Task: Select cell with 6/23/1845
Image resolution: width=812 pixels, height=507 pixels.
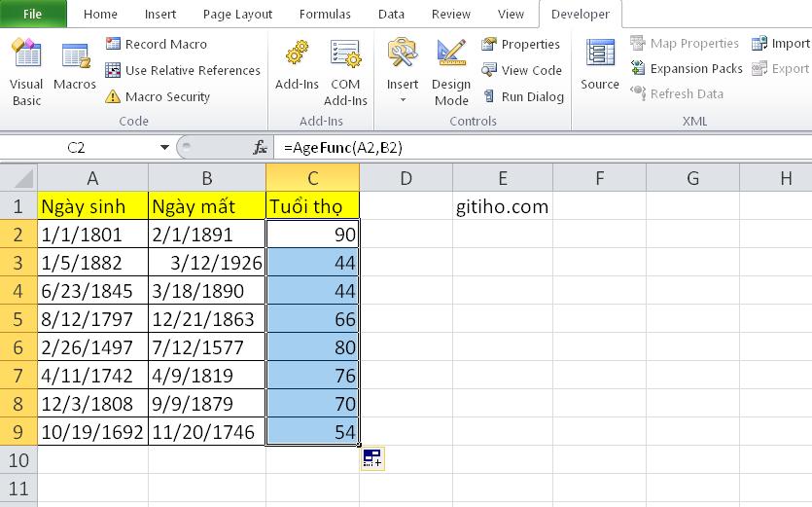Action: point(92,291)
